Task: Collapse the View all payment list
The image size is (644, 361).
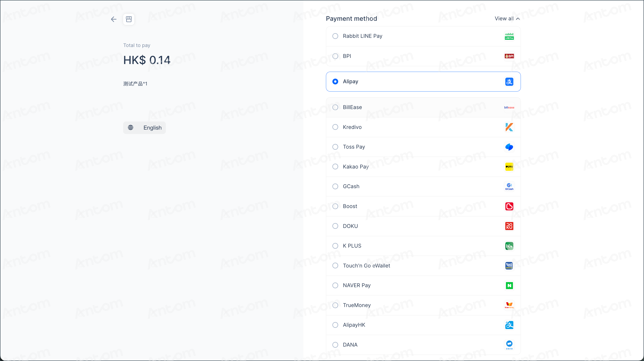Action: [507, 19]
